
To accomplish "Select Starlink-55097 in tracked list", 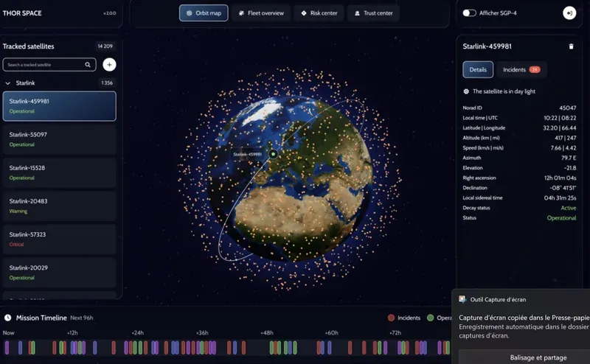I will coord(60,139).
